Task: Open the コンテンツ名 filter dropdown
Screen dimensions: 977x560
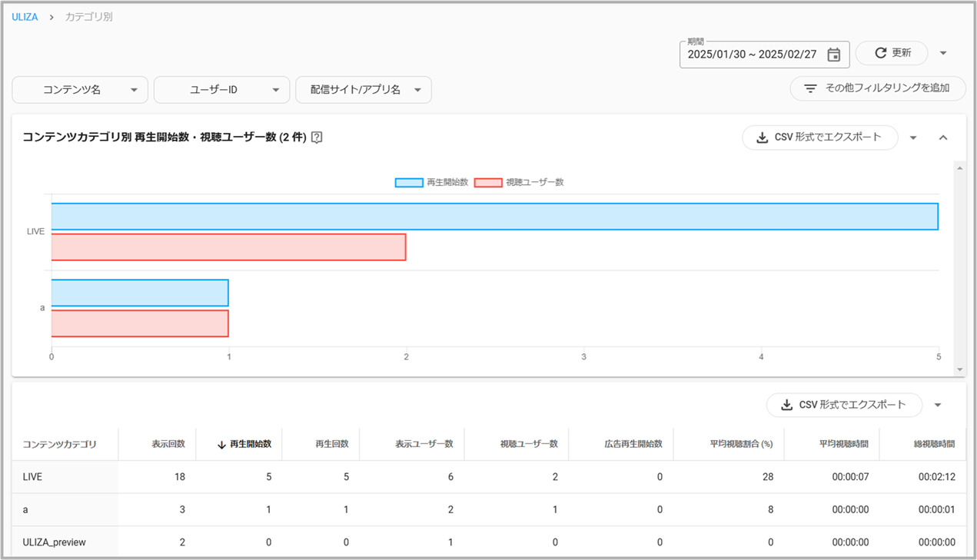Action: click(80, 90)
